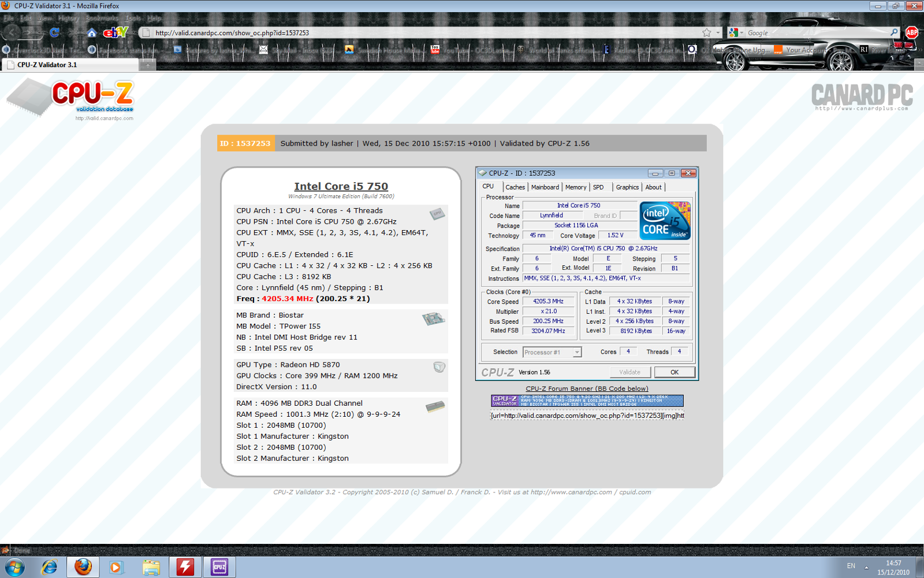Click the Intel Core i5 inside badge
Viewport: 924px width, 578px height.
665,221
